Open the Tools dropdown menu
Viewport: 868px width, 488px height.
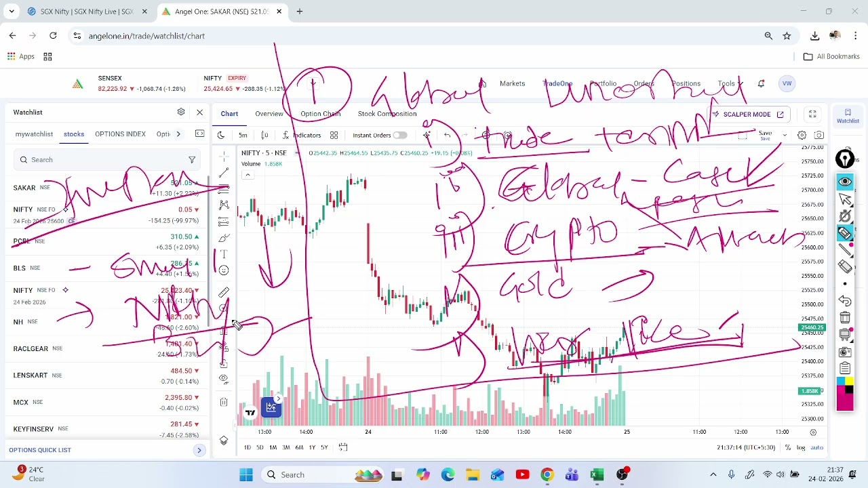click(730, 83)
